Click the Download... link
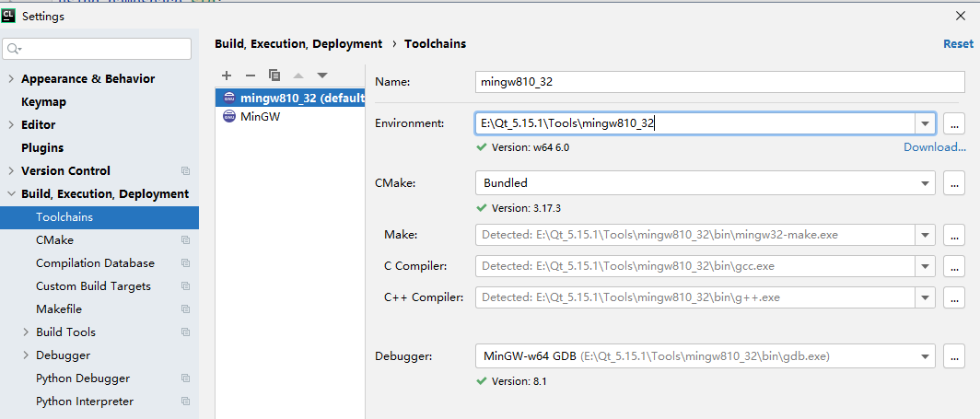This screenshot has height=419, width=980. [x=934, y=147]
